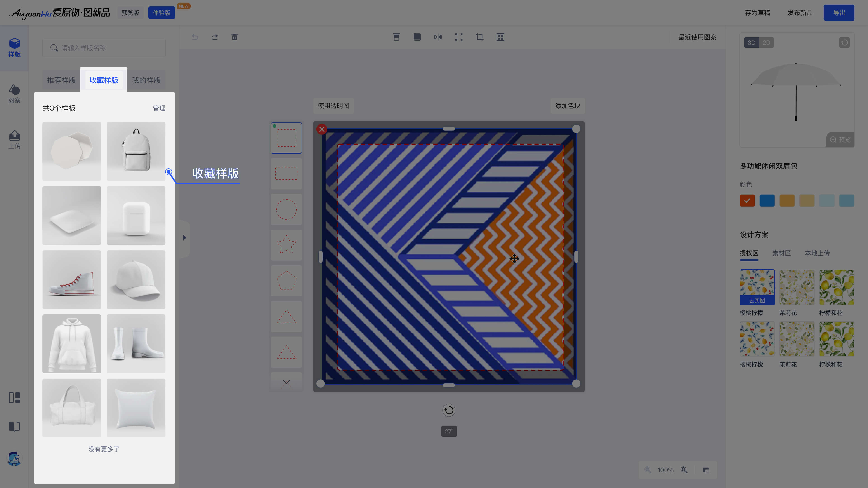868x488 pixels.
Task: Open the 素材区 design tab
Action: coord(781,253)
